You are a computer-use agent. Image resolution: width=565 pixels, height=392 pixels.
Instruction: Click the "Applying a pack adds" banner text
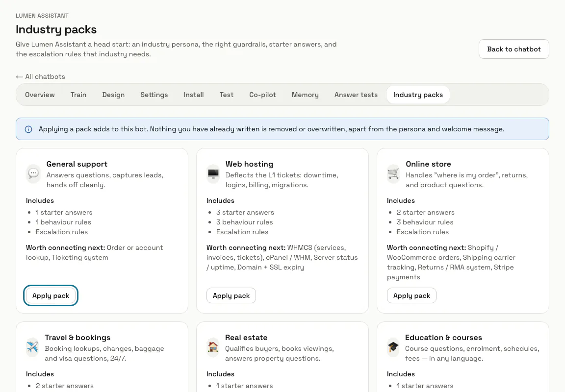pyautogui.click(x=271, y=129)
